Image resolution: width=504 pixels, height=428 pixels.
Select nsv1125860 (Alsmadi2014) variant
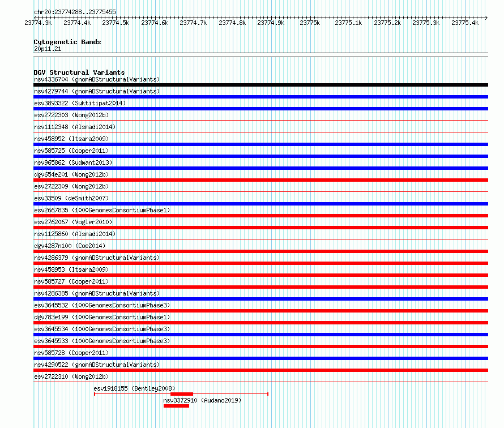(75, 234)
